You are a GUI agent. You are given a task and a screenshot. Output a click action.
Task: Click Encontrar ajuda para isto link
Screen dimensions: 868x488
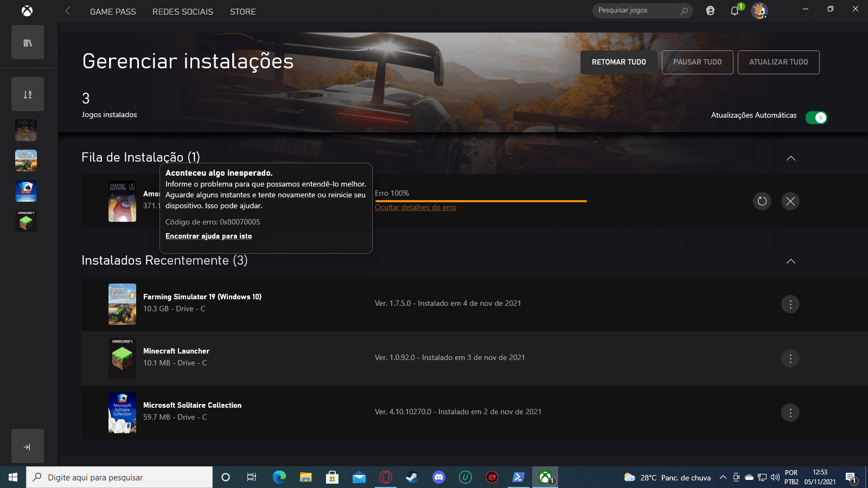208,236
